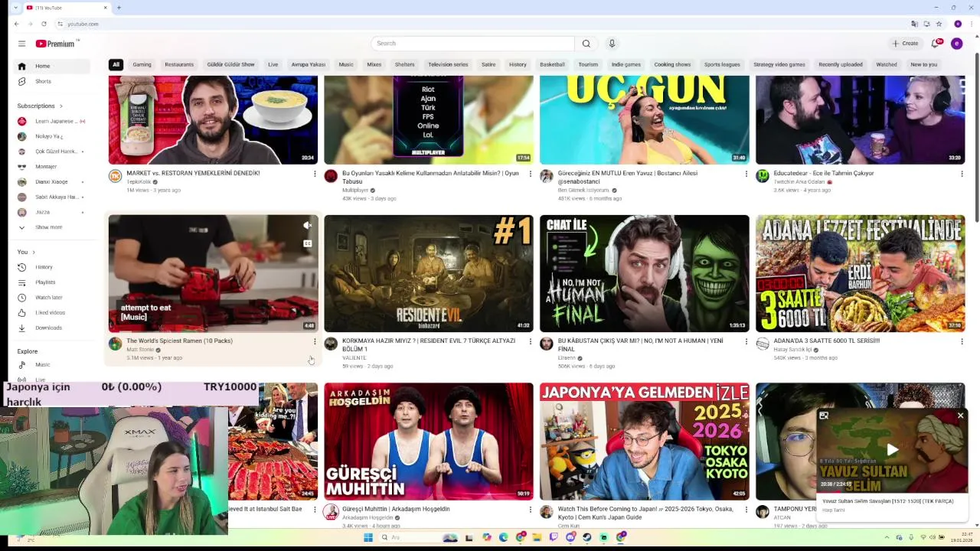Open Downloads in the sidebar
This screenshot has width=980, height=551.
52,328
